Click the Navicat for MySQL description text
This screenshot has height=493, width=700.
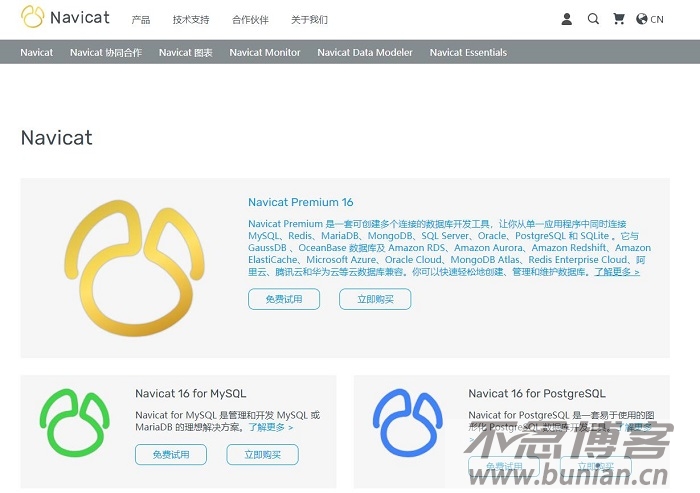228,421
